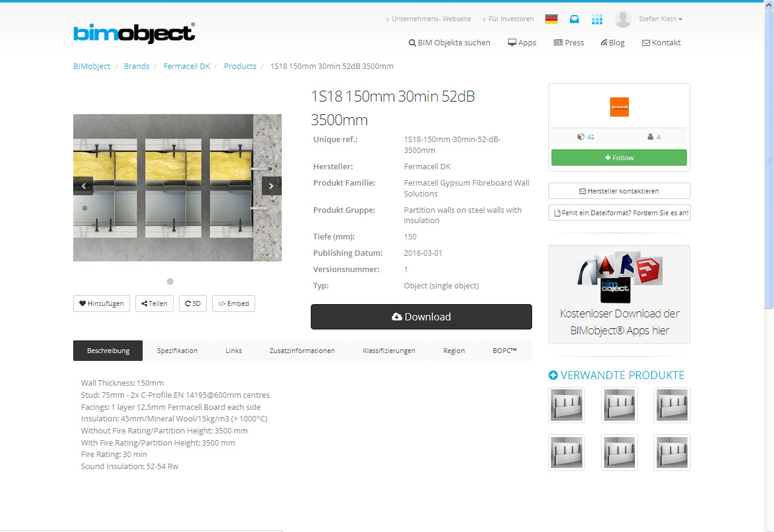
Task: Open the Apps menu item
Action: (522, 42)
